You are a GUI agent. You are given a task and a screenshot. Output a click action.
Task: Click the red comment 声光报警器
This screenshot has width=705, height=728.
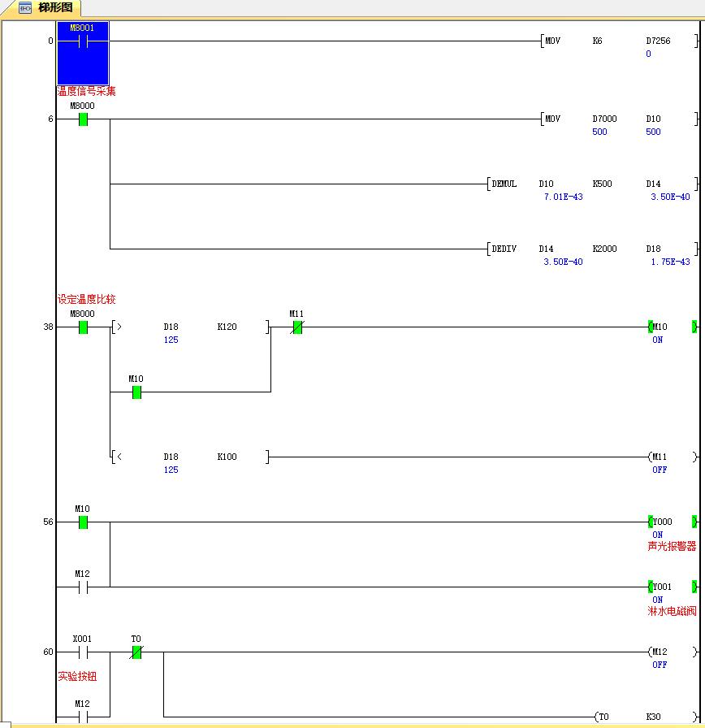click(x=672, y=547)
